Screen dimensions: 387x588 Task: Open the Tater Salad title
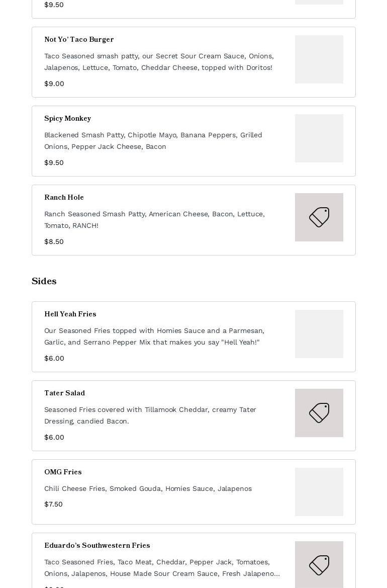click(x=64, y=393)
